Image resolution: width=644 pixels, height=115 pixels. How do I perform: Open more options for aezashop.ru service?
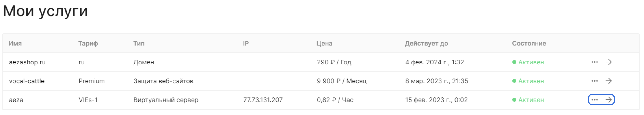[x=594, y=62]
